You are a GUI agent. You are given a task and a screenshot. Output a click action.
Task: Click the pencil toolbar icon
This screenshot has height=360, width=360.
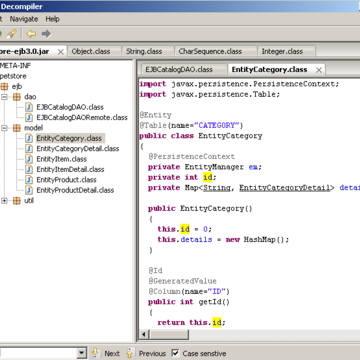[11, 34]
